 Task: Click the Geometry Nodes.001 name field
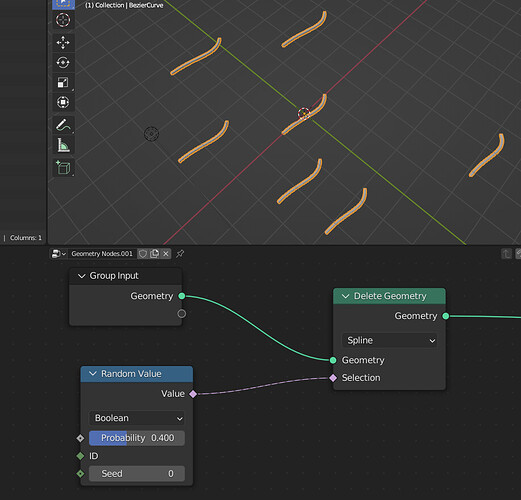[102, 254]
